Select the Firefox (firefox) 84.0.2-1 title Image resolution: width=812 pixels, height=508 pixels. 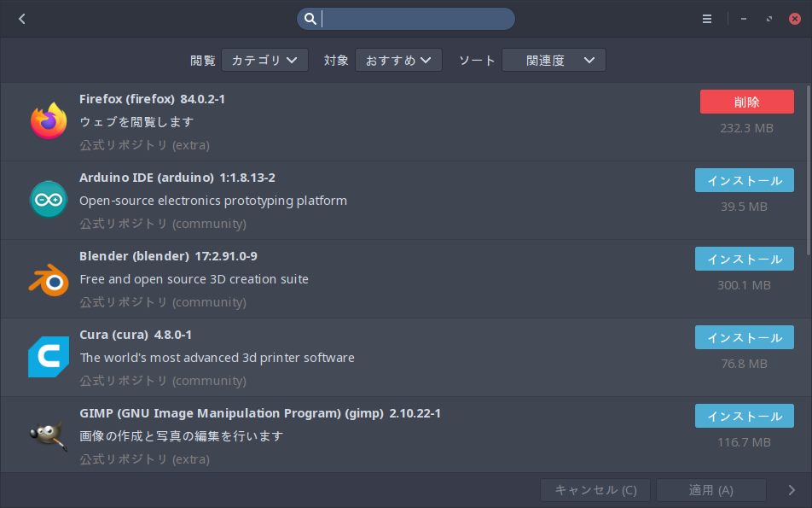click(152, 99)
